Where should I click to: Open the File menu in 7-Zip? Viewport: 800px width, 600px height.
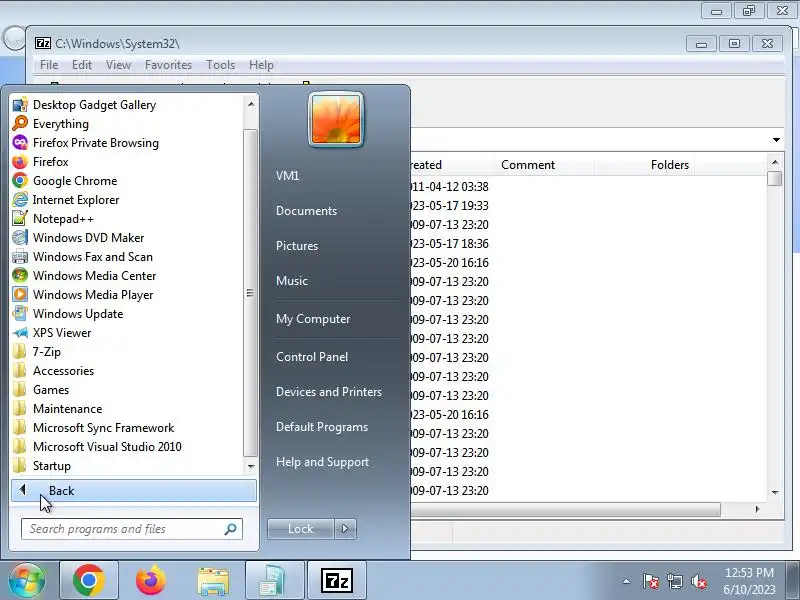[x=49, y=65]
